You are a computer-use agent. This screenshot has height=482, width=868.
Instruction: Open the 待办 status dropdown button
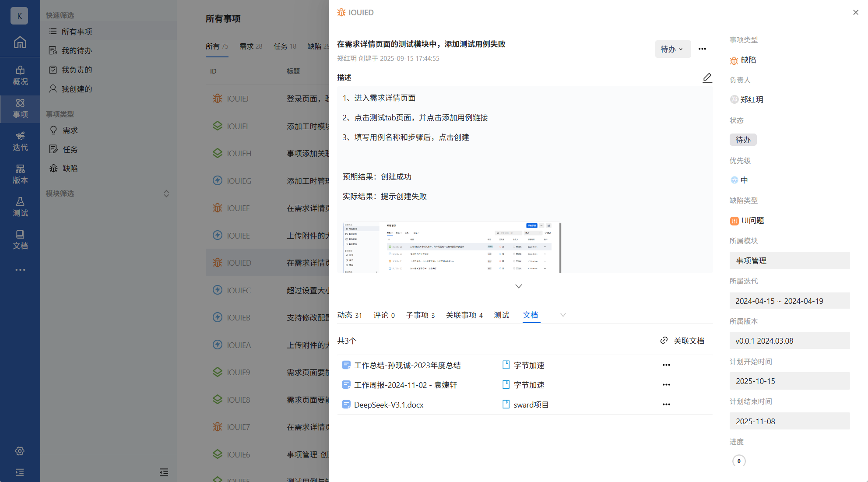coord(672,49)
